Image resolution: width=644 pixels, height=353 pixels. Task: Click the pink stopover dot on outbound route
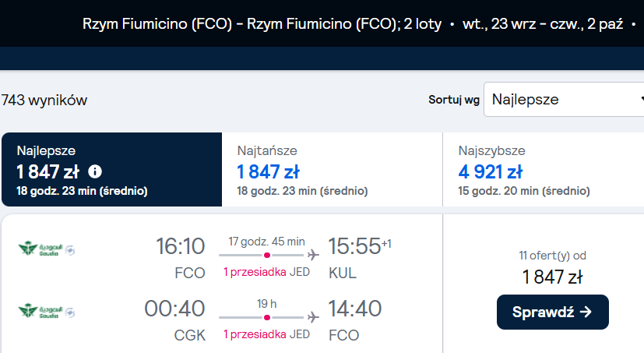coord(267,255)
